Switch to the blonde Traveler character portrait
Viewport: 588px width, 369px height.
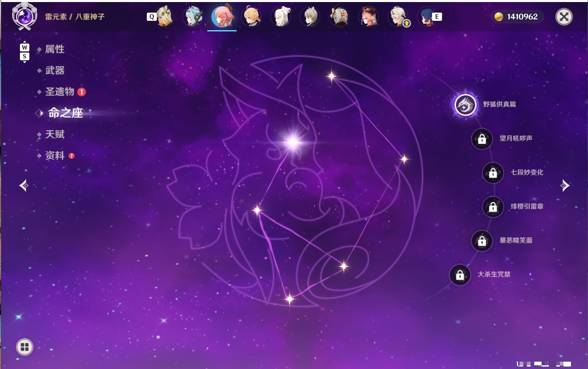point(252,16)
